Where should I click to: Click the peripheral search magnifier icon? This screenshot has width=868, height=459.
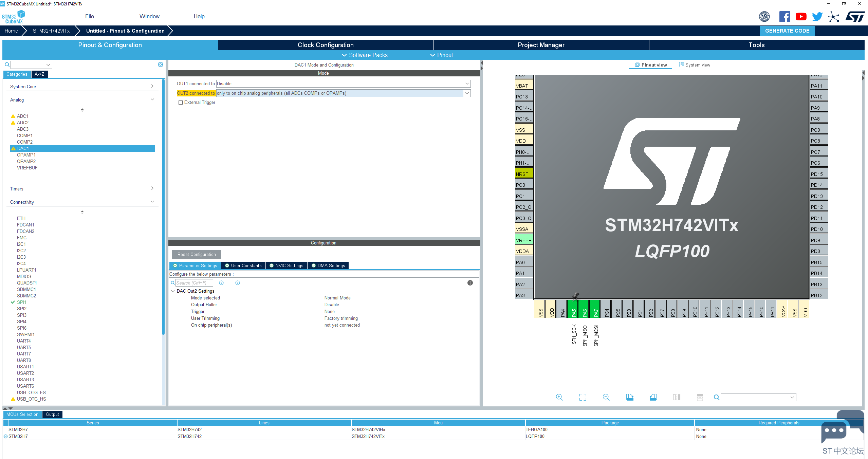[x=7, y=65]
